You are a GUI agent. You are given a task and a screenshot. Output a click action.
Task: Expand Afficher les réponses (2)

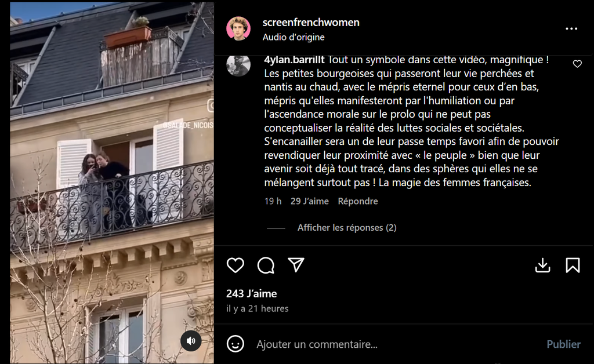347,227
